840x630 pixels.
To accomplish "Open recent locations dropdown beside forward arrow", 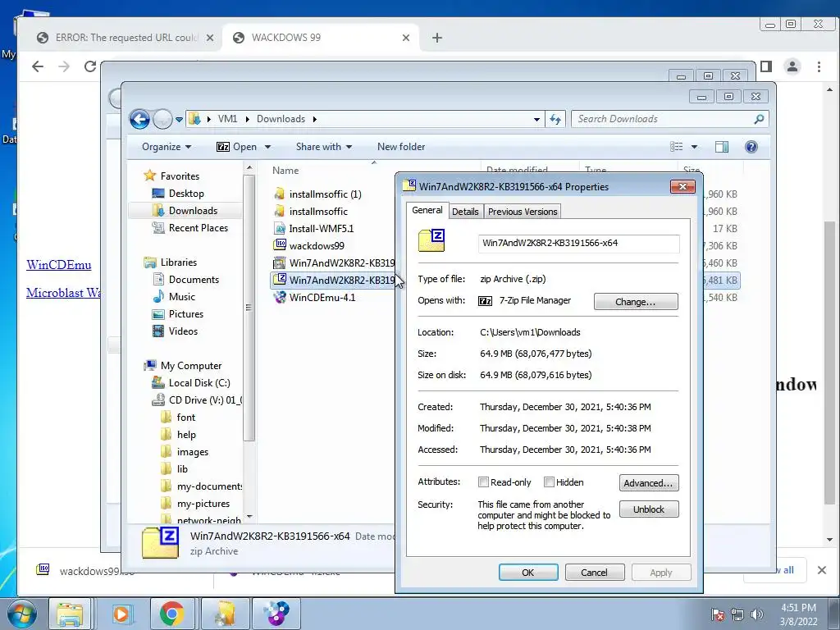I will [179, 120].
